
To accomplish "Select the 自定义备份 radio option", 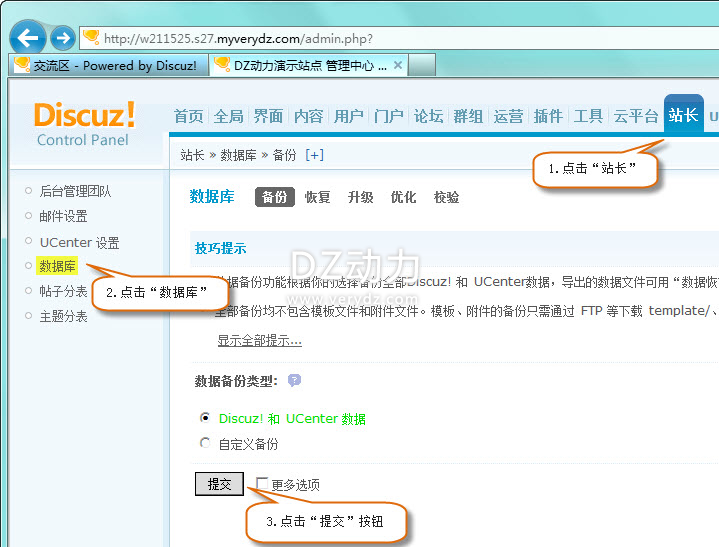I will pos(206,443).
